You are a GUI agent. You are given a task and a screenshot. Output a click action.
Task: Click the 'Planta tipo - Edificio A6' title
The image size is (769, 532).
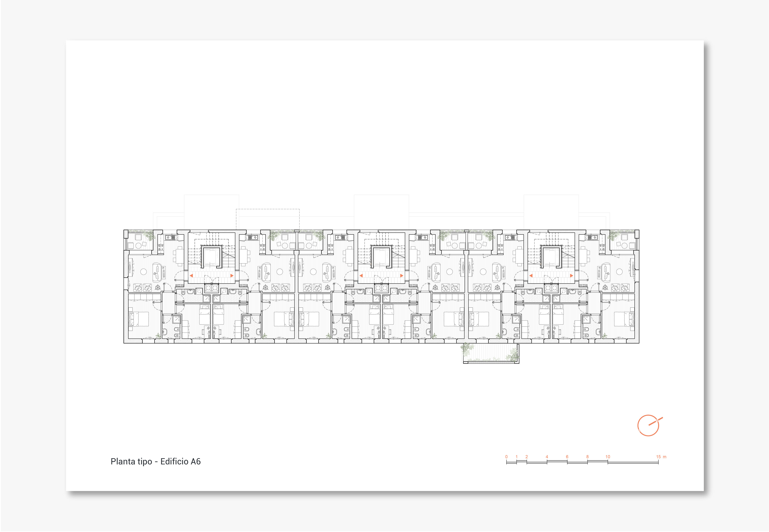155,461
